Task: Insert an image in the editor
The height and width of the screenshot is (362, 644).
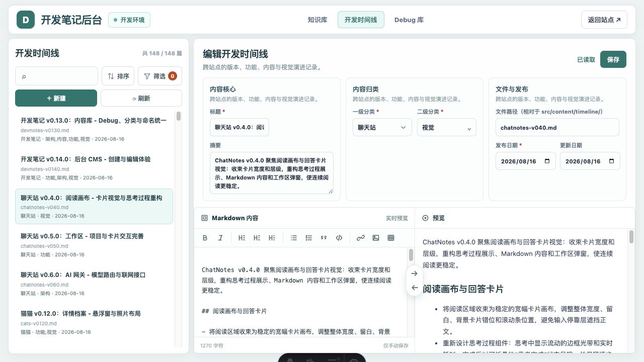Action: [x=376, y=238]
